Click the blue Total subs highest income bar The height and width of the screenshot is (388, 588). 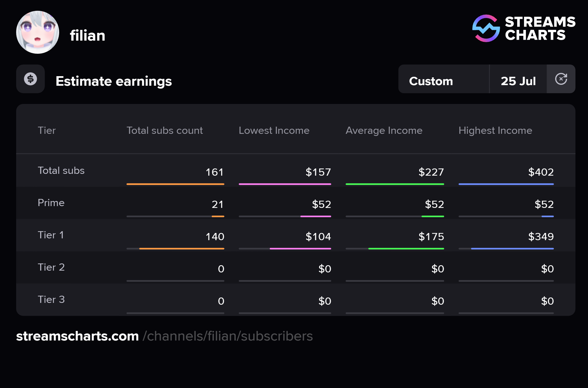tap(506, 184)
